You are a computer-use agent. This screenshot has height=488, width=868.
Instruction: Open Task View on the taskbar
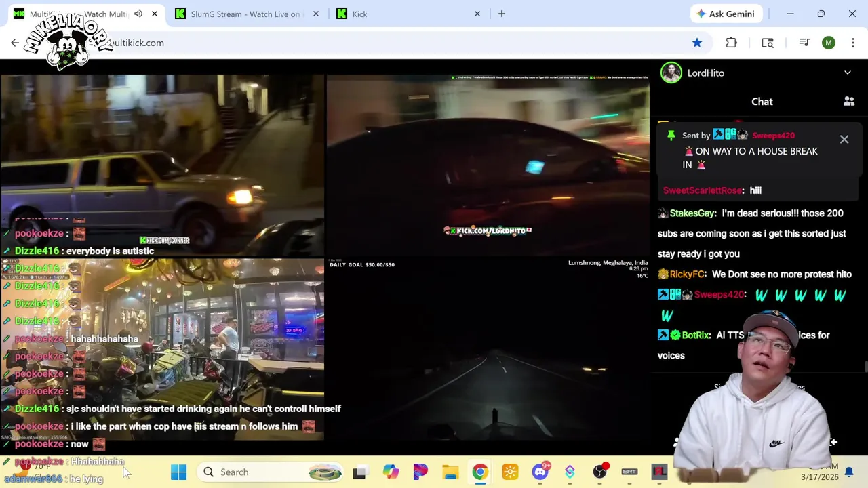(359, 472)
